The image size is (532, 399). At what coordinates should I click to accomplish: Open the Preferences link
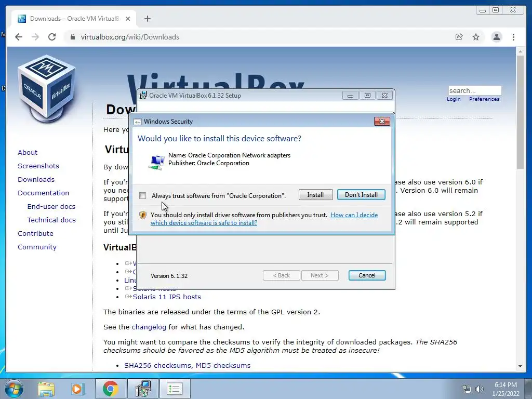pos(484,99)
